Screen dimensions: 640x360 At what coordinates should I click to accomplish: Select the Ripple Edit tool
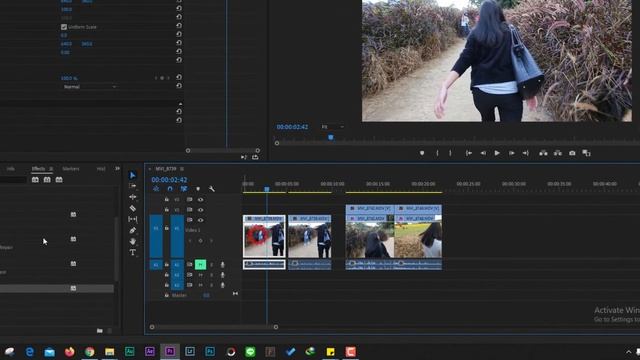(x=133, y=197)
